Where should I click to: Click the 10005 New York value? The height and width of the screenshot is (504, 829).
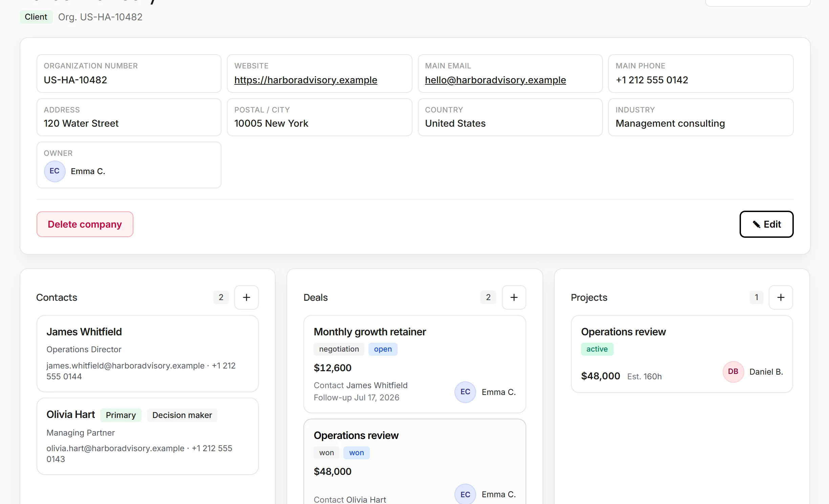pyautogui.click(x=271, y=123)
